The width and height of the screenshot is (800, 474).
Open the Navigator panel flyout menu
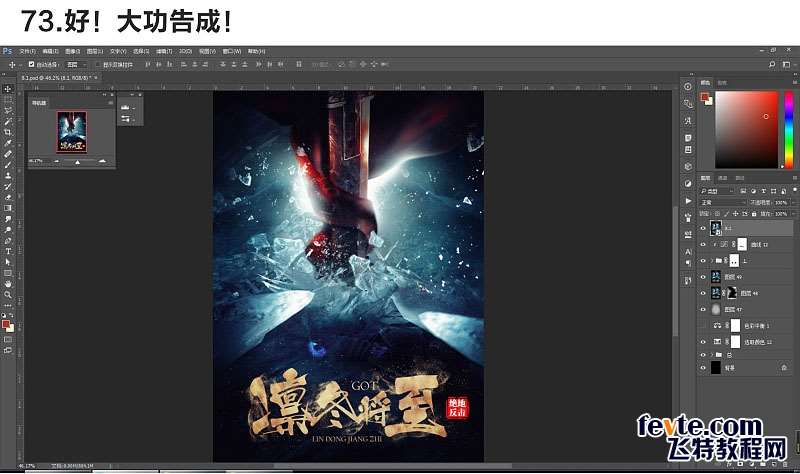tap(110, 103)
